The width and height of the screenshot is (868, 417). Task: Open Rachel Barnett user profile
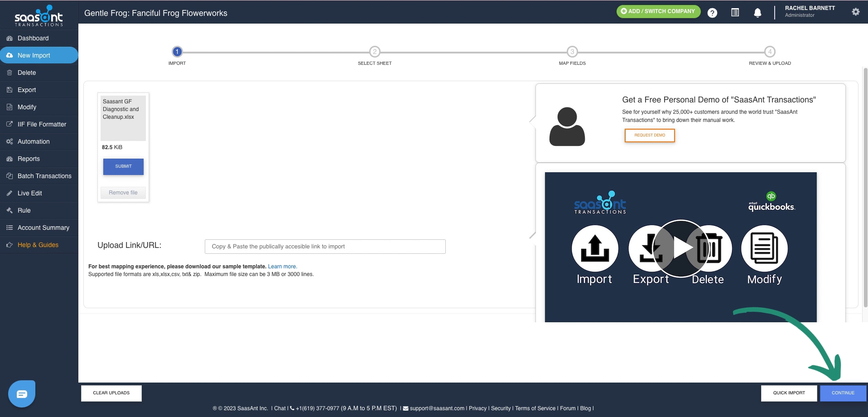point(810,11)
